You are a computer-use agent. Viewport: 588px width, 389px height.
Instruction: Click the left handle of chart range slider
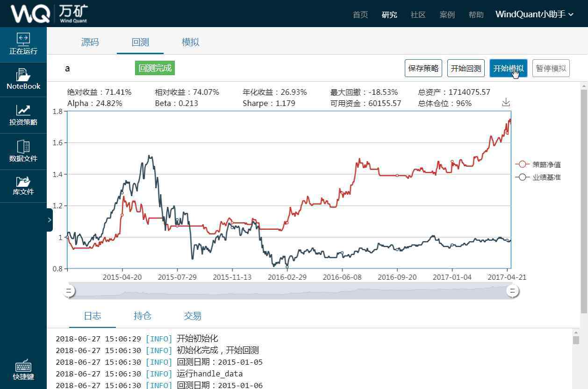[69, 291]
